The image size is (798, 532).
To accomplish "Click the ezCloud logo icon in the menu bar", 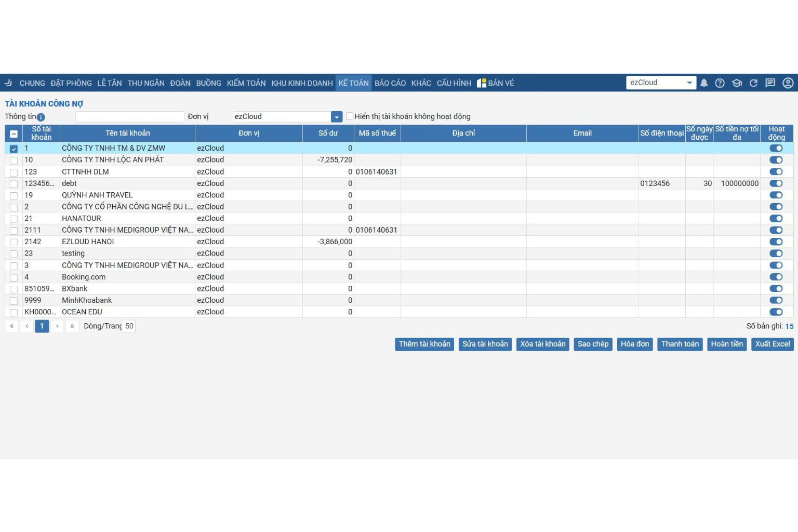I will click(x=8, y=83).
